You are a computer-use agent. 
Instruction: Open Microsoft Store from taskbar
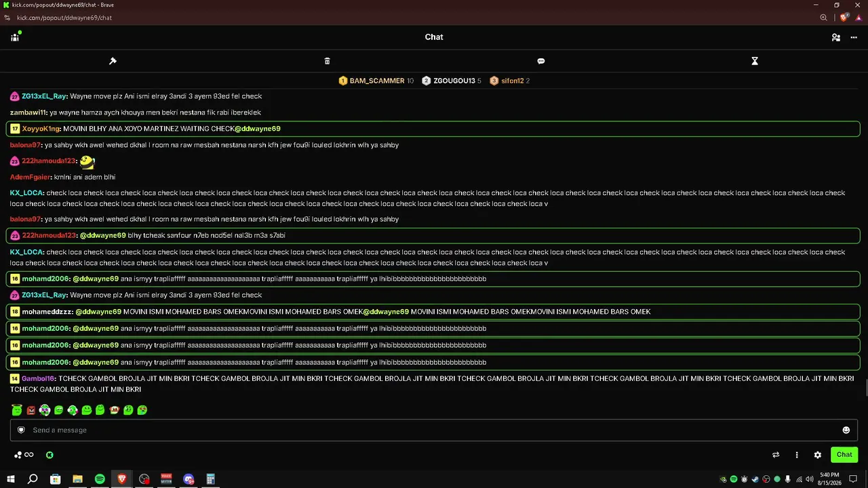56,479
